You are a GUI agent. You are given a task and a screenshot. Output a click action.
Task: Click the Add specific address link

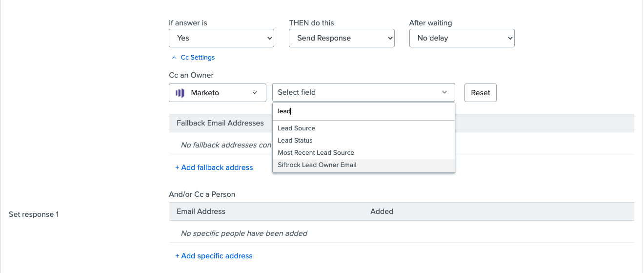[214, 256]
